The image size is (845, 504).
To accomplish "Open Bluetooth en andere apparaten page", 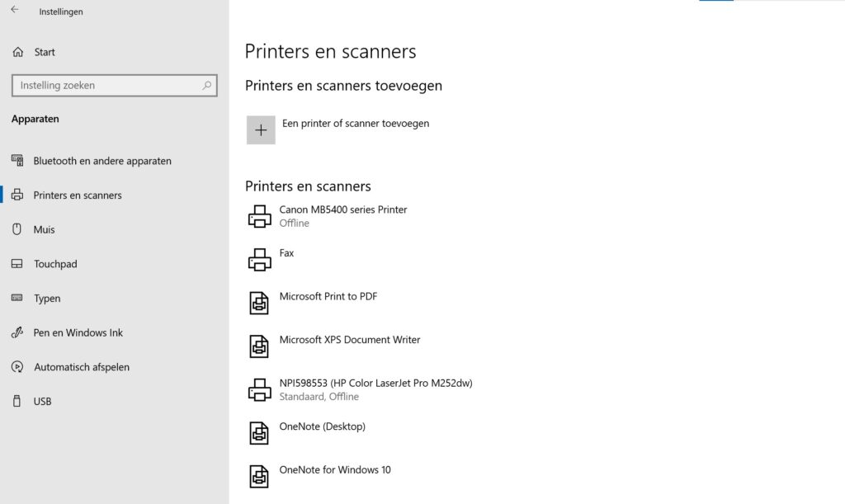I will tap(102, 161).
